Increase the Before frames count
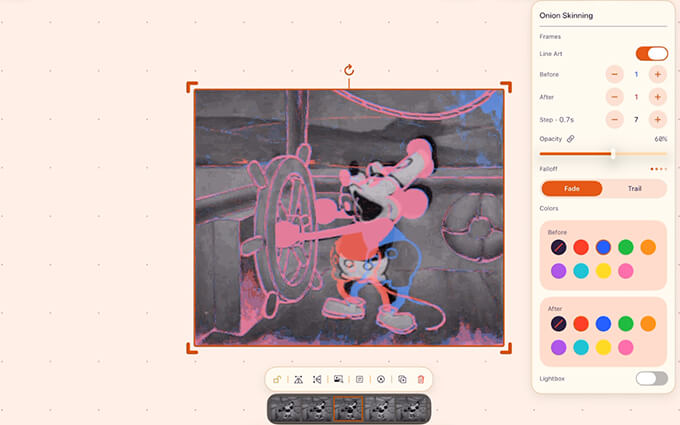The width and height of the screenshot is (680, 425). (x=657, y=74)
